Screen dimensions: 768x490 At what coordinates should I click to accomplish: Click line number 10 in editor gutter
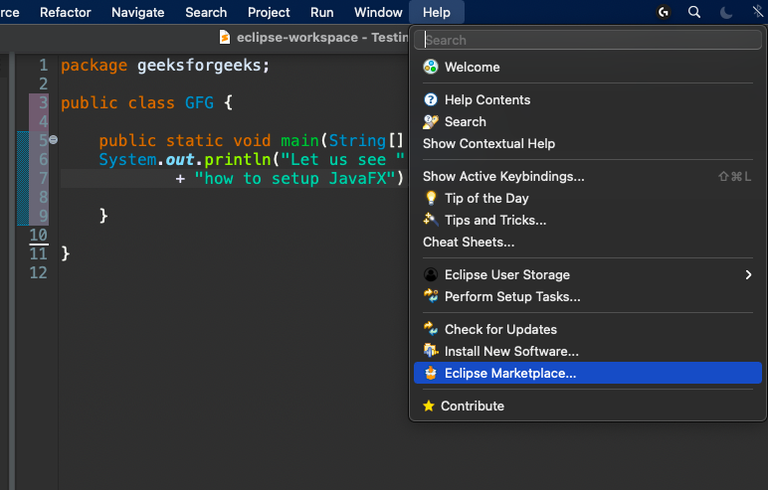pyautogui.click(x=37, y=236)
